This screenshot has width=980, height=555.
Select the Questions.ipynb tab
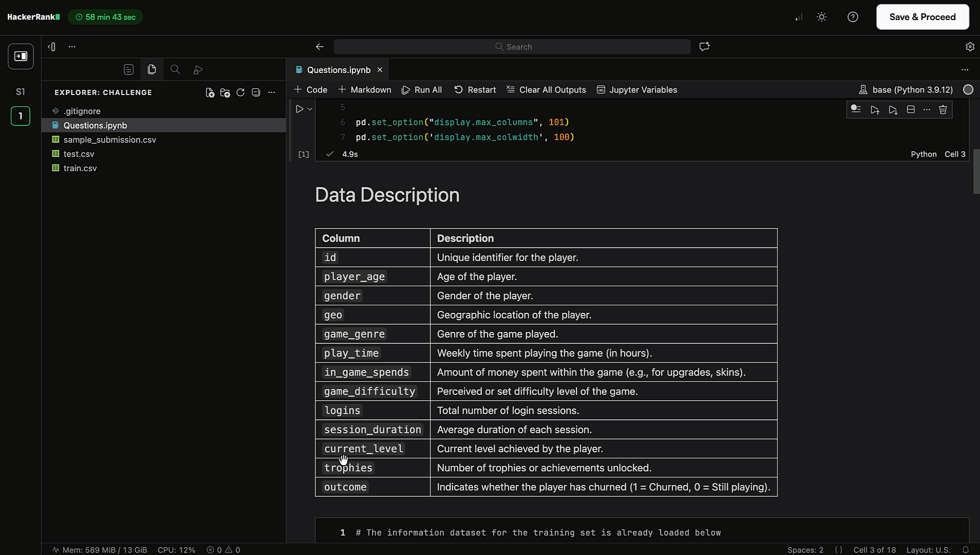click(338, 70)
